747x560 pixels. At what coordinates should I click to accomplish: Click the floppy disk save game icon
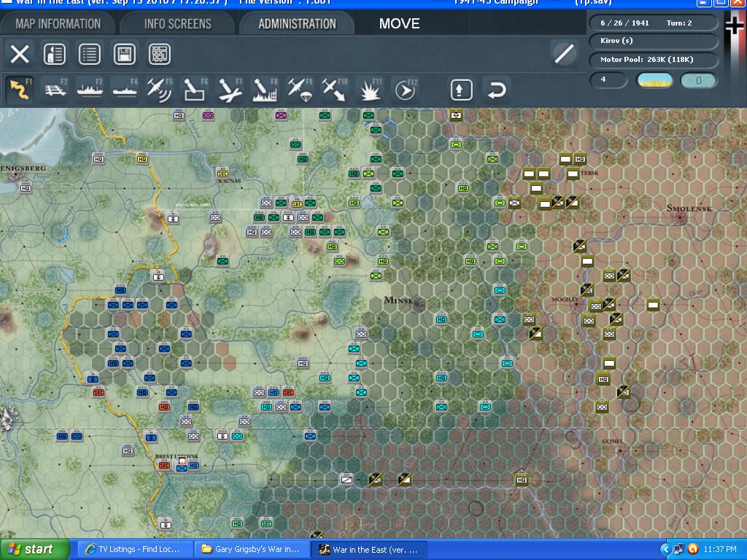point(124,54)
